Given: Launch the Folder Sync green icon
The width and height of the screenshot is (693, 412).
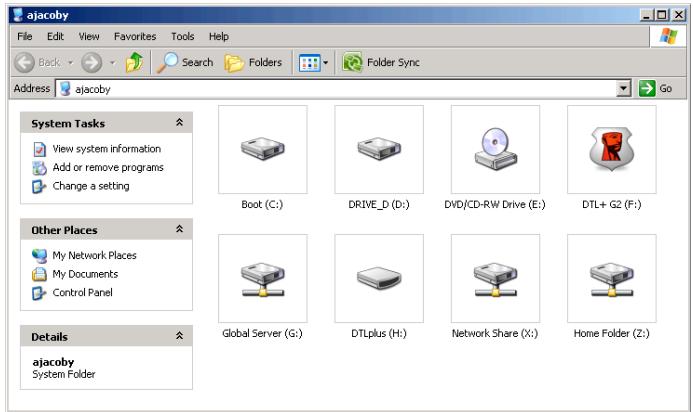Looking at the screenshot, I should pyautogui.click(x=352, y=62).
